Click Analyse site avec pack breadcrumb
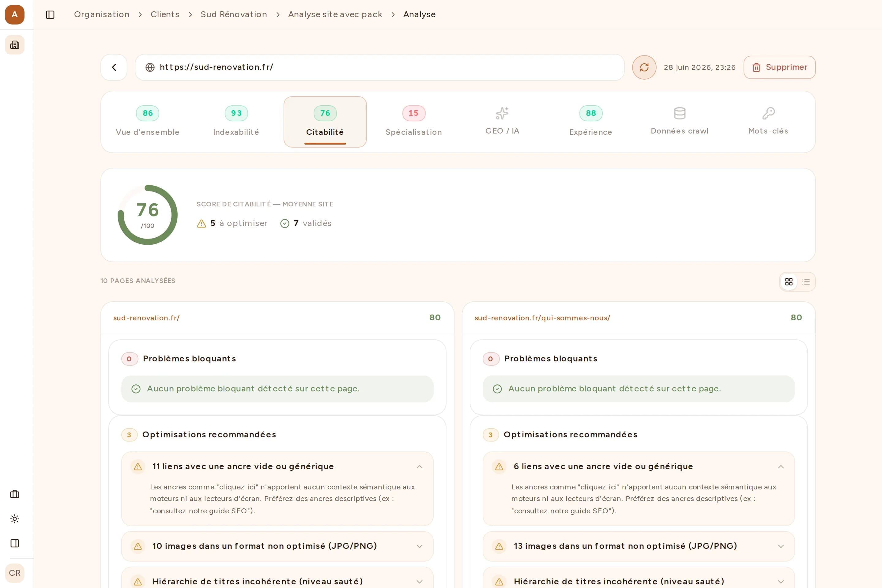 pos(335,14)
